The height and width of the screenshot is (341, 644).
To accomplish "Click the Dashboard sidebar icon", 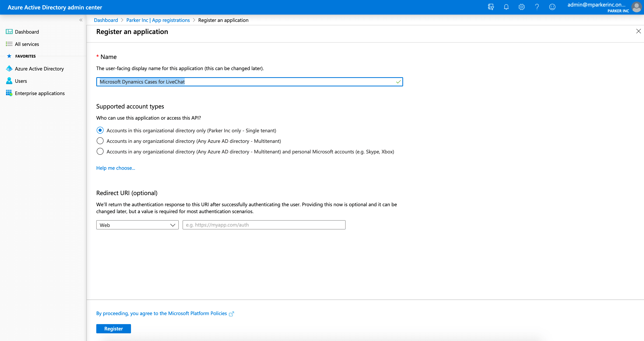I will pyautogui.click(x=9, y=31).
